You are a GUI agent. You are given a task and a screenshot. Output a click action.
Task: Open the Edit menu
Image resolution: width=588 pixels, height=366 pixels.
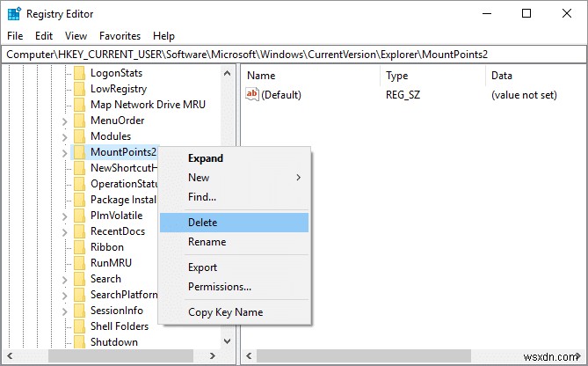(x=44, y=36)
